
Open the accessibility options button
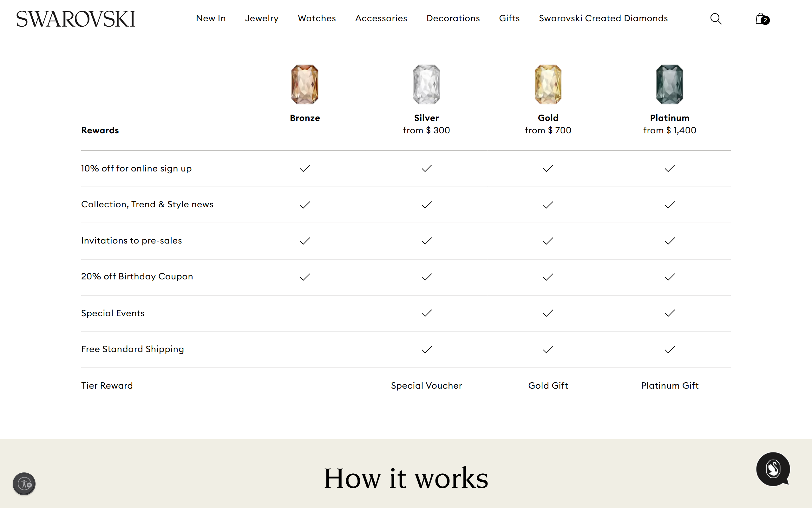[x=24, y=484]
